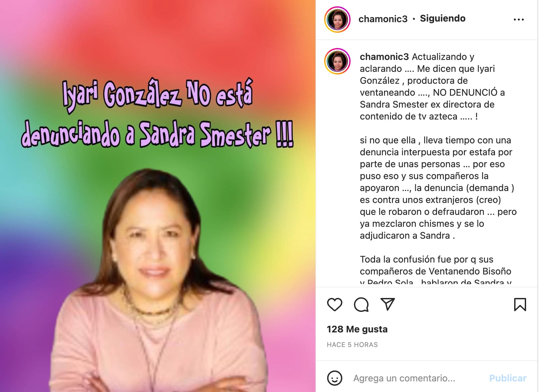Click the HACE 5 HORAS timestamp

click(x=352, y=345)
